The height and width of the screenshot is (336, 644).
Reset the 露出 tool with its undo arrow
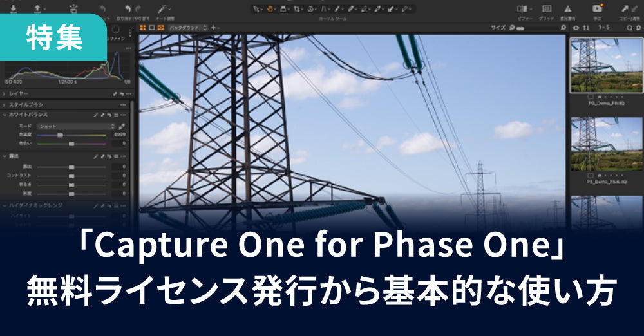click(x=109, y=156)
